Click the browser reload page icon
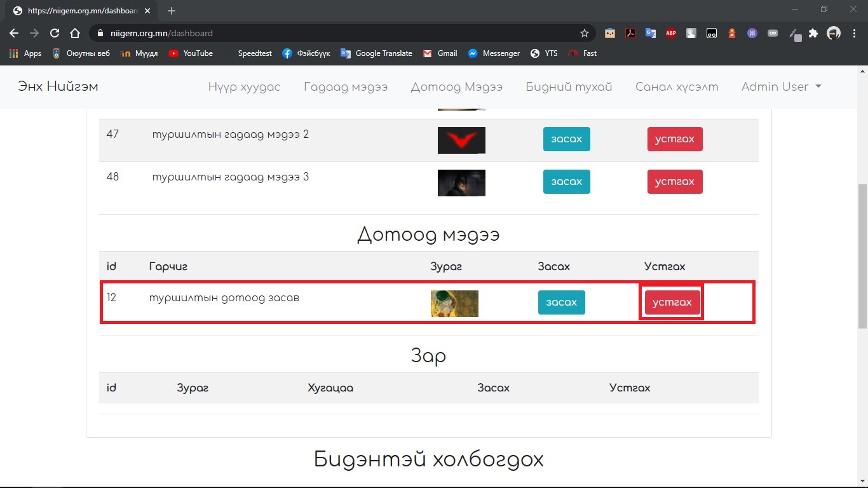The width and height of the screenshot is (868, 488). point(55,33)
